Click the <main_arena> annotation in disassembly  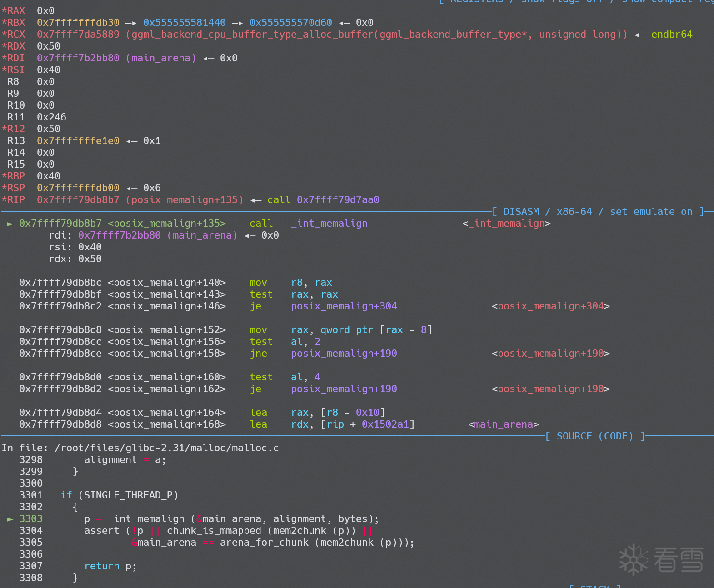[504, 424]
